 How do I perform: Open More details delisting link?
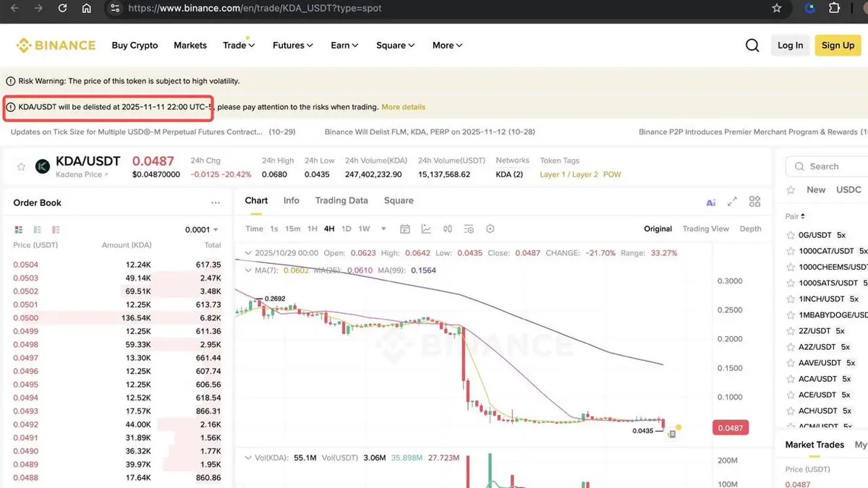click(404, 107)
